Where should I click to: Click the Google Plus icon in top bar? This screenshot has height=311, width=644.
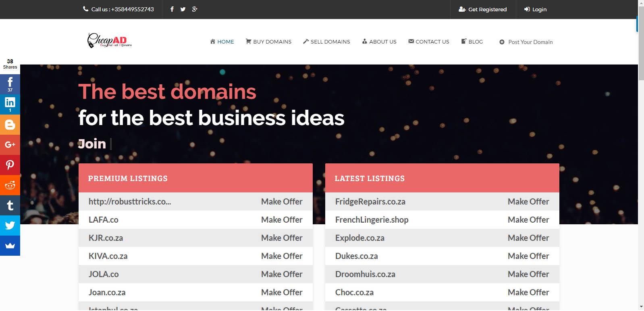[x=195, y=9]
